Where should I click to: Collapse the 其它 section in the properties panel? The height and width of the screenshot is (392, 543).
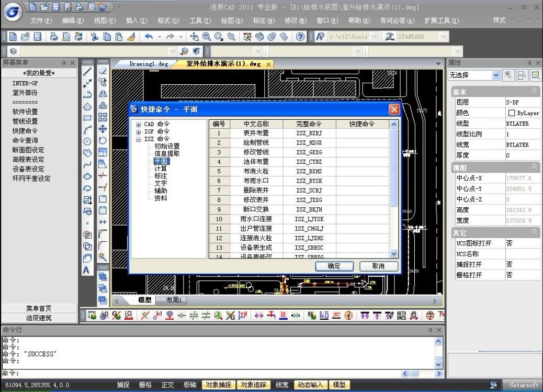click(x=534, y=232)
